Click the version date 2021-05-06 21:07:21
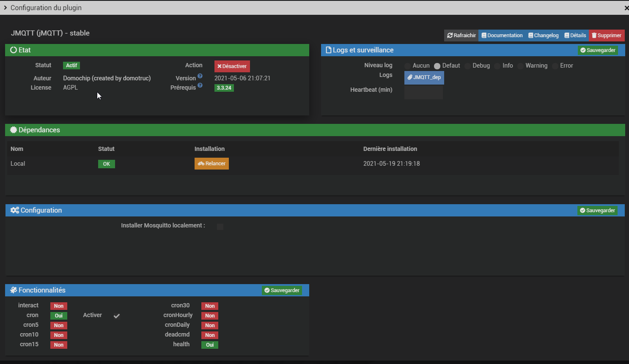Image resolution: width=629 pixels, height=364 pixels. [x=242, y=78]
